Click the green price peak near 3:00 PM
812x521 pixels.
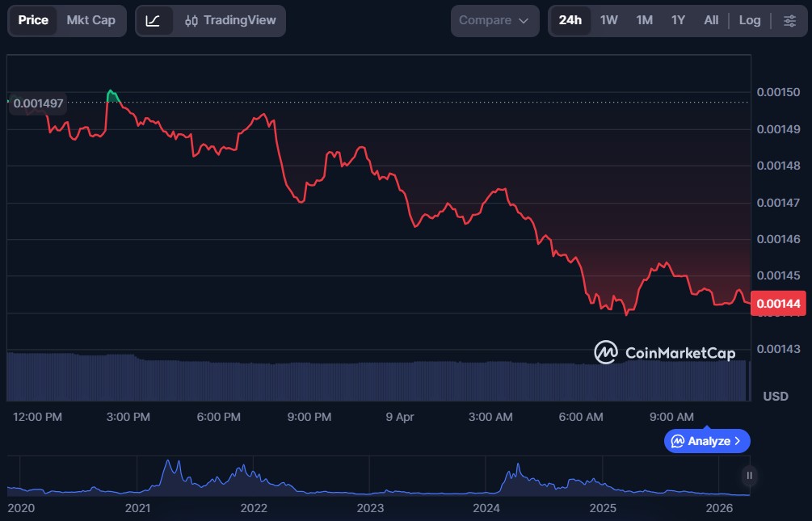pos(111,93)
